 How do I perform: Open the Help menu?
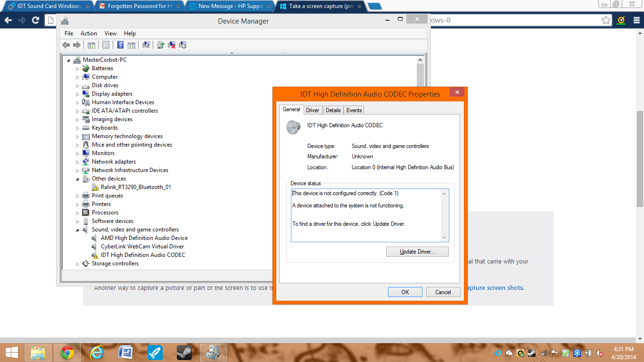pos(130,33)
